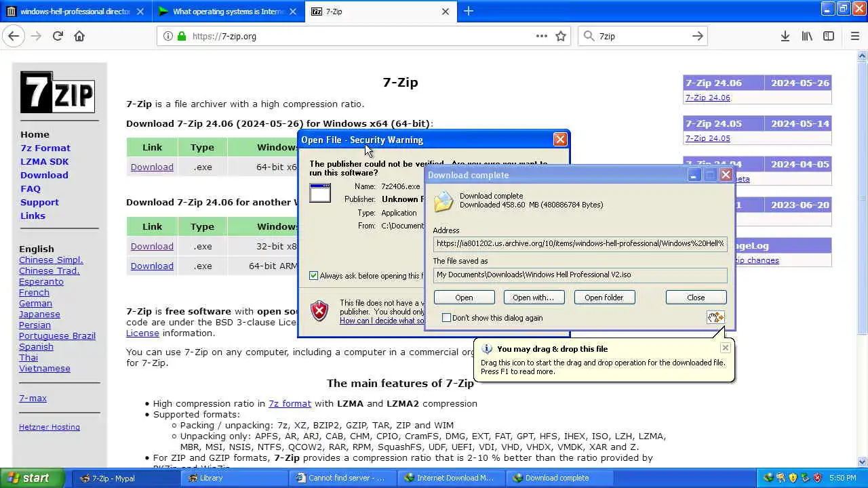Open a new tab with the plus icon
The width and height of the screenshot is (868, 488).
[469, 11]
